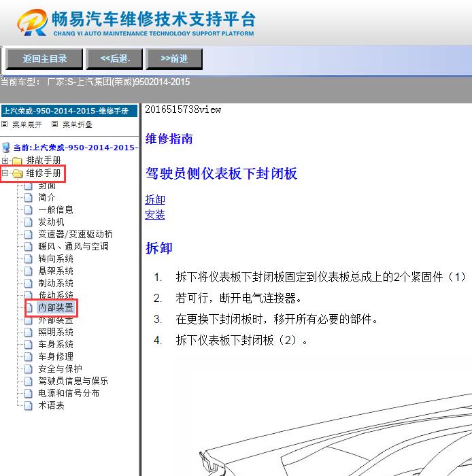
Task: Open the 电源和信号分布 section
Action: (69, 393)
